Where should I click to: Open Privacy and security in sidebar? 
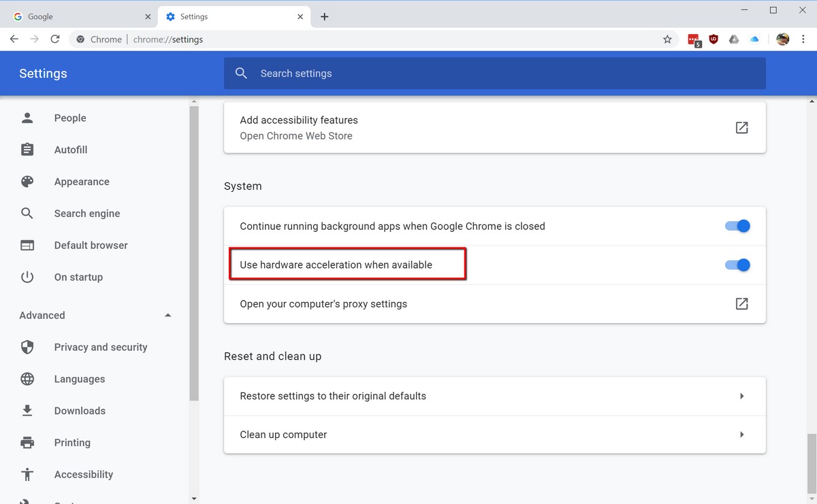point(100,348)
